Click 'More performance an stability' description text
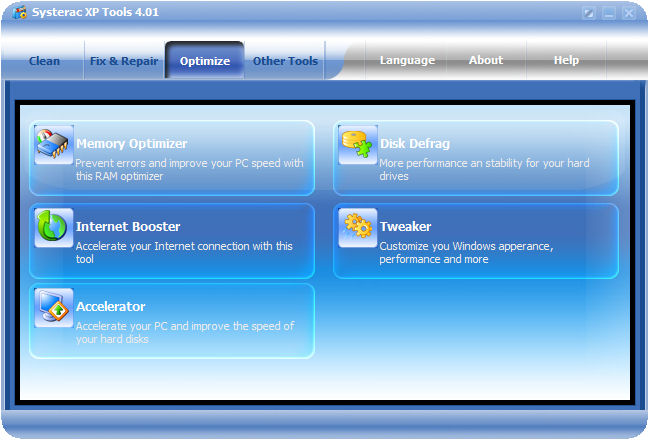This screenshot has height=441, width=650. [x=484, y=170]
